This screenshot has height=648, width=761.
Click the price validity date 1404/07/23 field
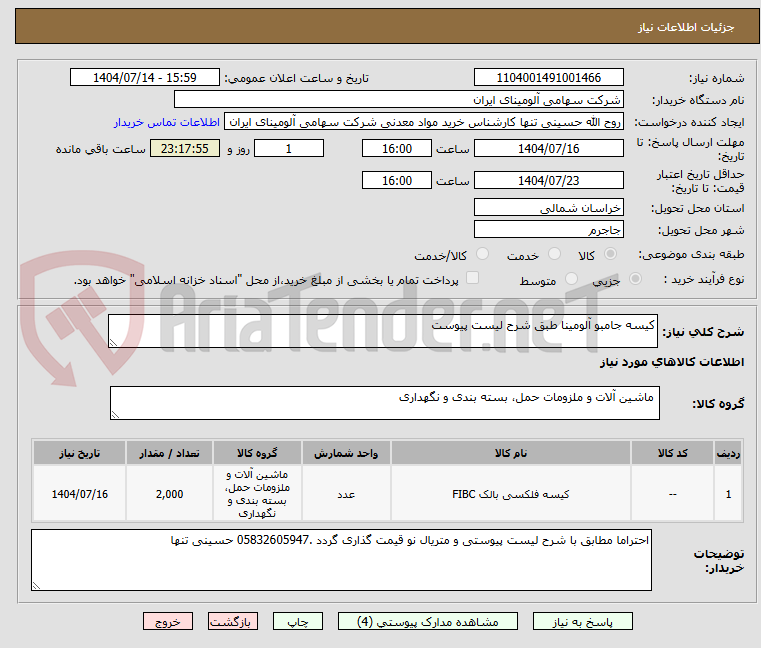(x=548, y=181)
